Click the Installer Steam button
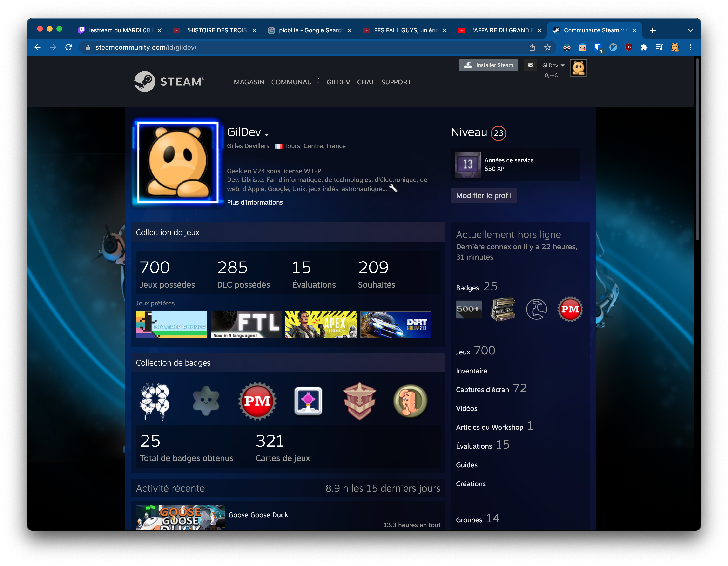 [488, 65]
